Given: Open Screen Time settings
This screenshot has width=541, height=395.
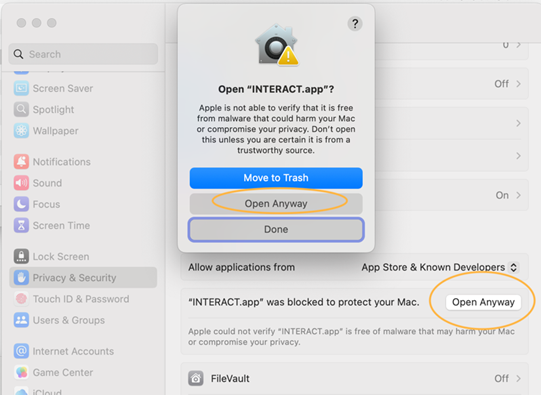Looking at the screenshot, I should 83,225.
